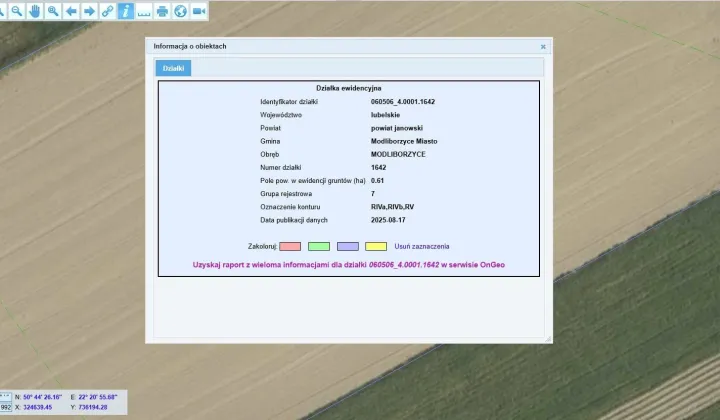Image resolution: width=720 pixels, height=420 pixels.
Task: Go to next map view arrow
Action: 89,11
